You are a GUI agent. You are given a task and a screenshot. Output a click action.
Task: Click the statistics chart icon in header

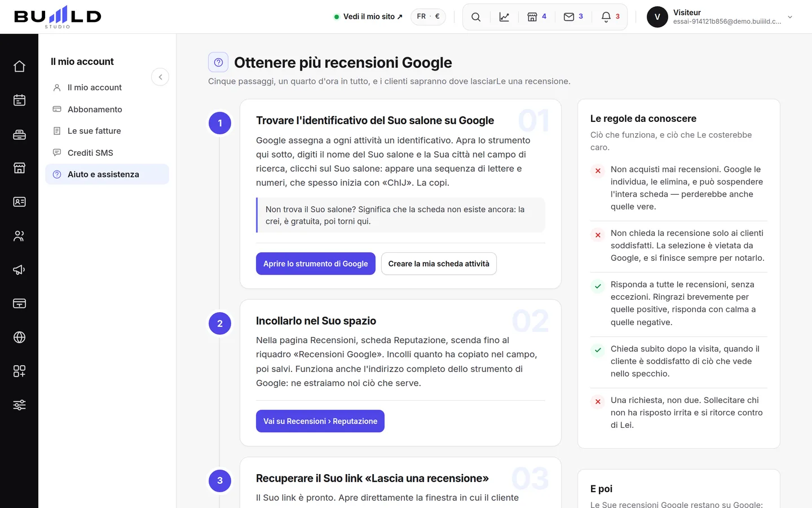(x=504, y=17)
